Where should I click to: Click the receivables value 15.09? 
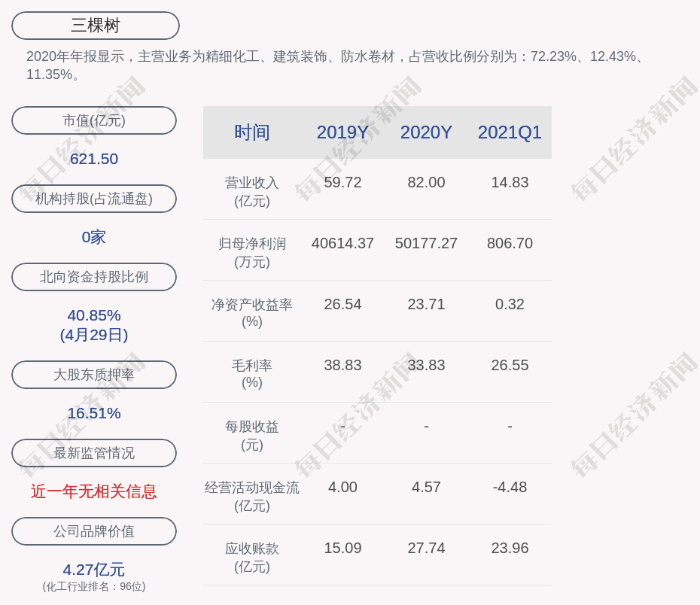click(x=342, y=549)
